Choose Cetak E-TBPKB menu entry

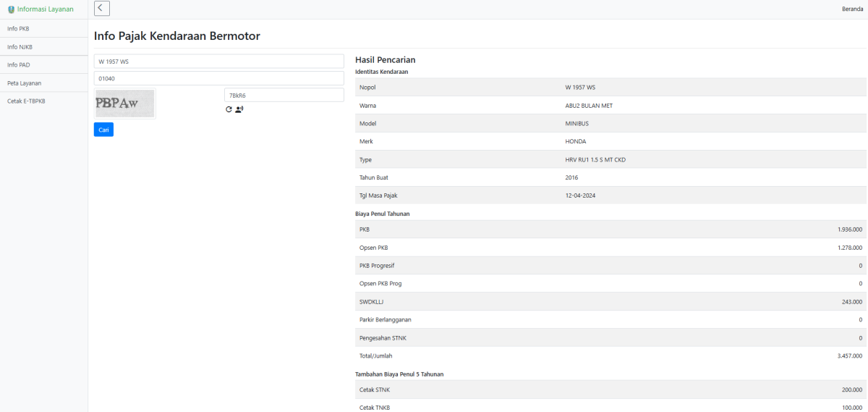pyautogui.click(x=26, y=101)
